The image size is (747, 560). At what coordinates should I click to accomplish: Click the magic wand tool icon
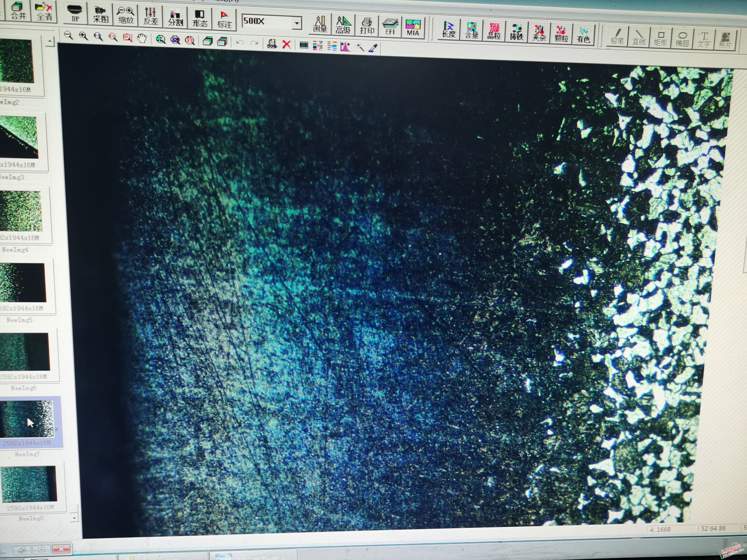click(x=360, y=47)
